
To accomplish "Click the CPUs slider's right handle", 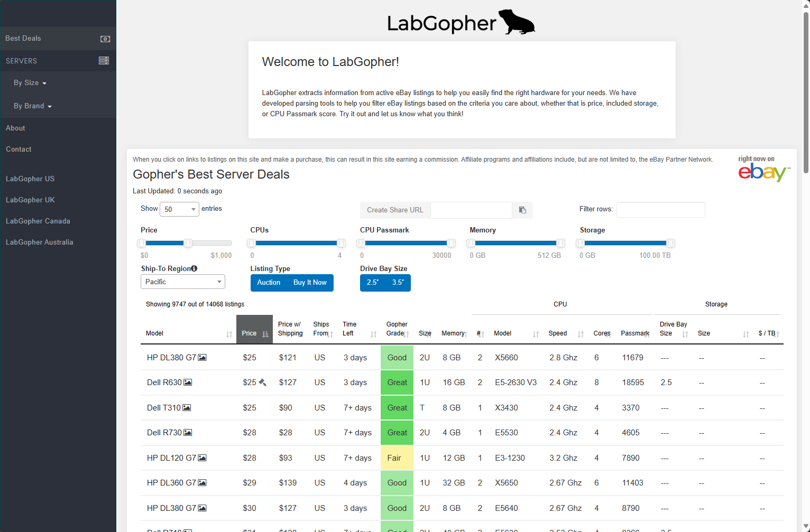I will pos(342,243).
